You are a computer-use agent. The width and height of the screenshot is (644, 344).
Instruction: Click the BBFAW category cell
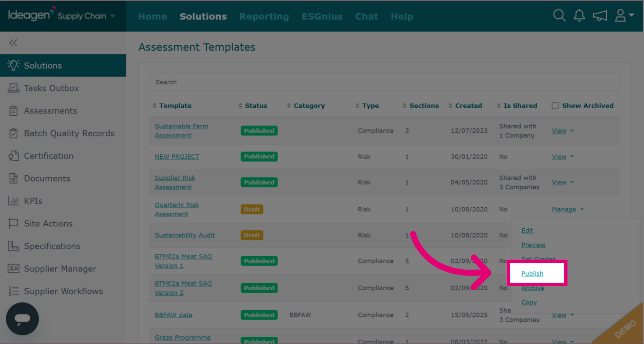pyautogui.click(x=300, y=315)
